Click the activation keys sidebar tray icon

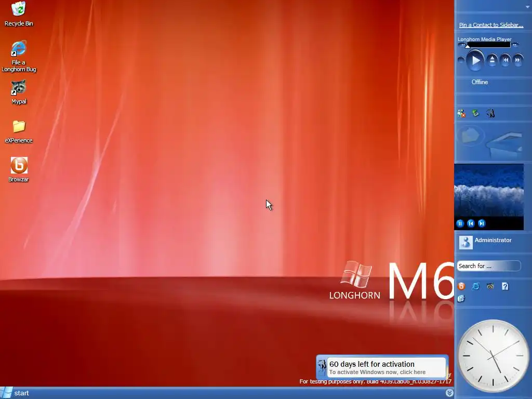pos(490,113)
